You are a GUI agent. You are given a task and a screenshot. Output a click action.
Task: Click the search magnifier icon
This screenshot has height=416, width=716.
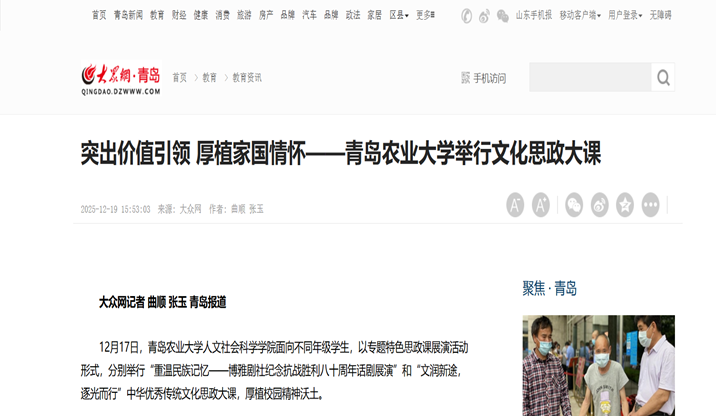coord(663,78)
